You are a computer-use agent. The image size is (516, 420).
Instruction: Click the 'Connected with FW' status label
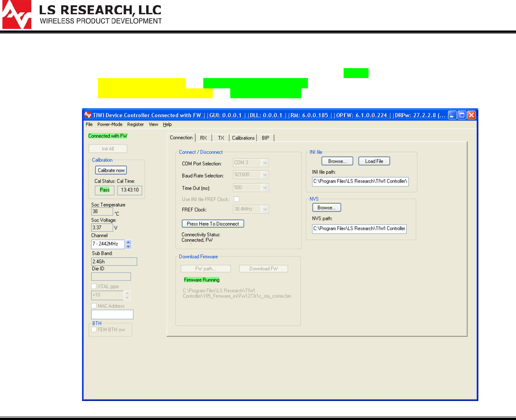point(108,136)
